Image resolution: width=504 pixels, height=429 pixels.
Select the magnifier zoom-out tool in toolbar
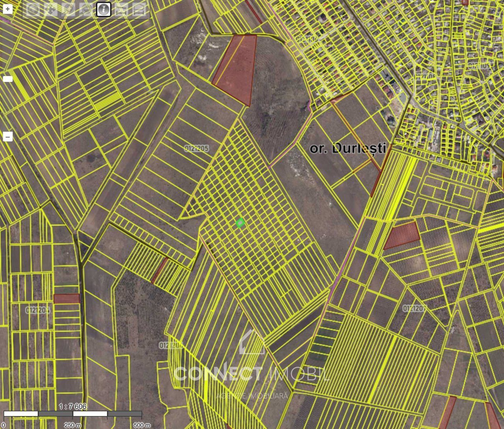tap(86, 9)
